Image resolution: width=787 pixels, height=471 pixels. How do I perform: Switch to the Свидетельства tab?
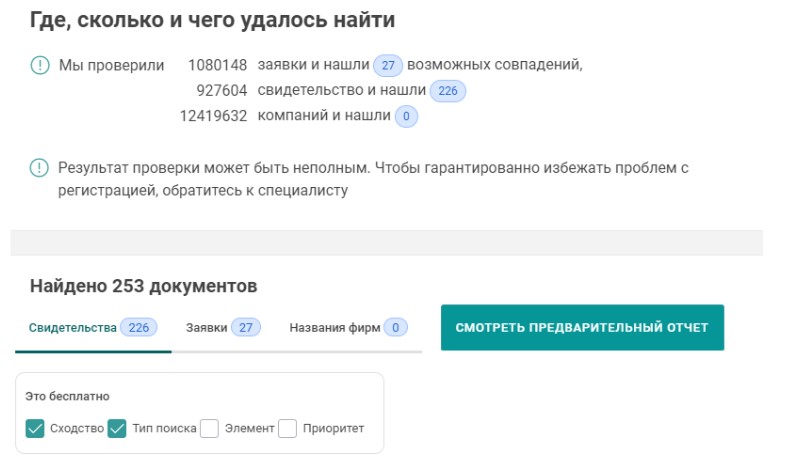point(92,328)
